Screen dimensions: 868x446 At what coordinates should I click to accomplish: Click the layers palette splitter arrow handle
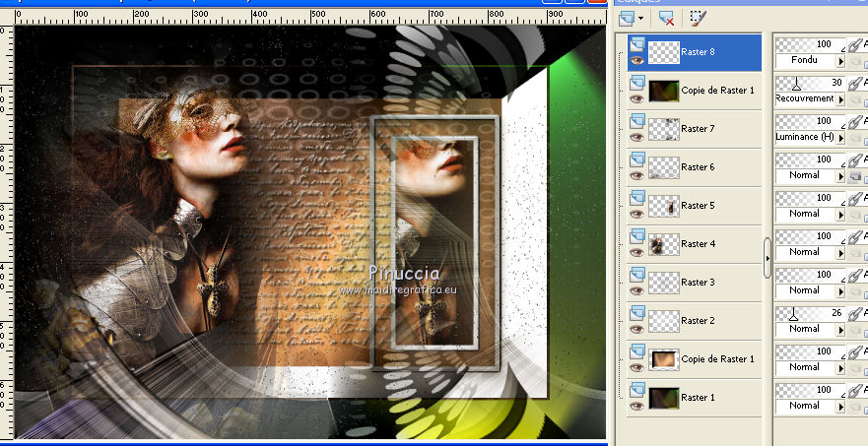coord(768,258)
